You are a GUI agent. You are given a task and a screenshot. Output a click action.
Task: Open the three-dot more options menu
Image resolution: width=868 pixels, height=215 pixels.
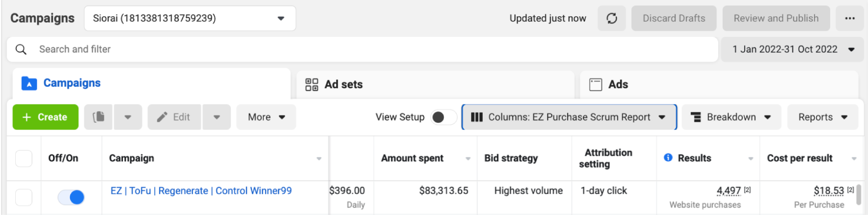[850, 18]
